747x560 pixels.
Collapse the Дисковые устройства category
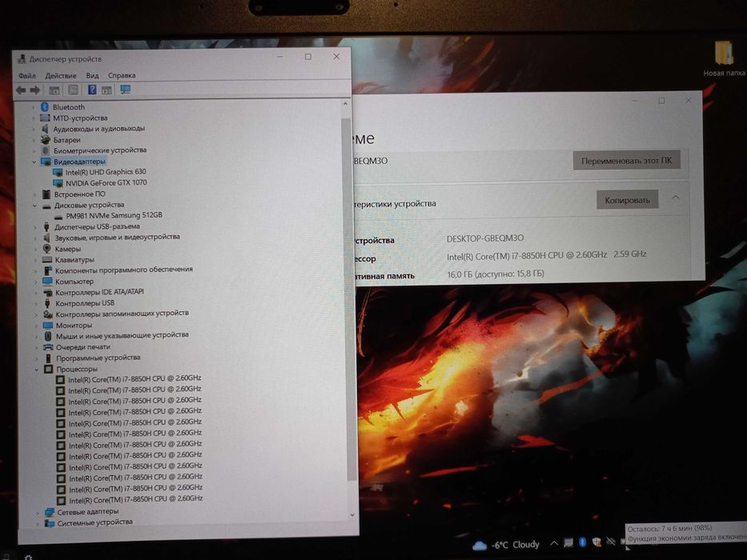pos(34,206)
